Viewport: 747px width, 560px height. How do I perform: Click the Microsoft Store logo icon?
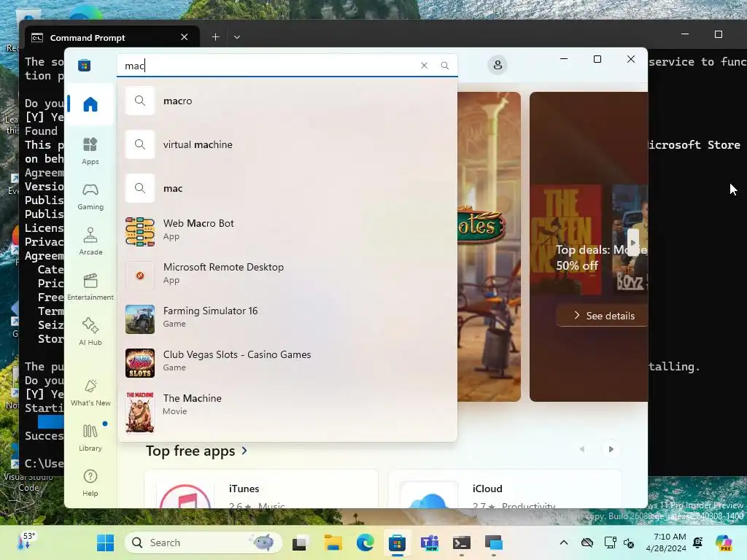[85, 65]
